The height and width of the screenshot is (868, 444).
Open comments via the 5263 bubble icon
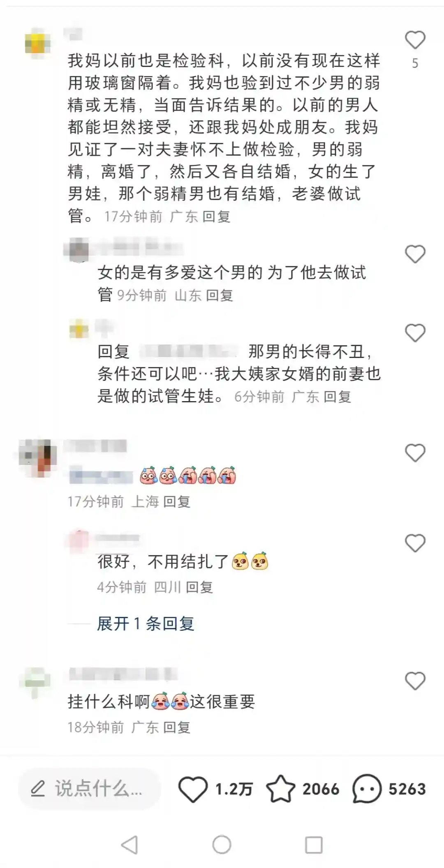coord(367,789)
